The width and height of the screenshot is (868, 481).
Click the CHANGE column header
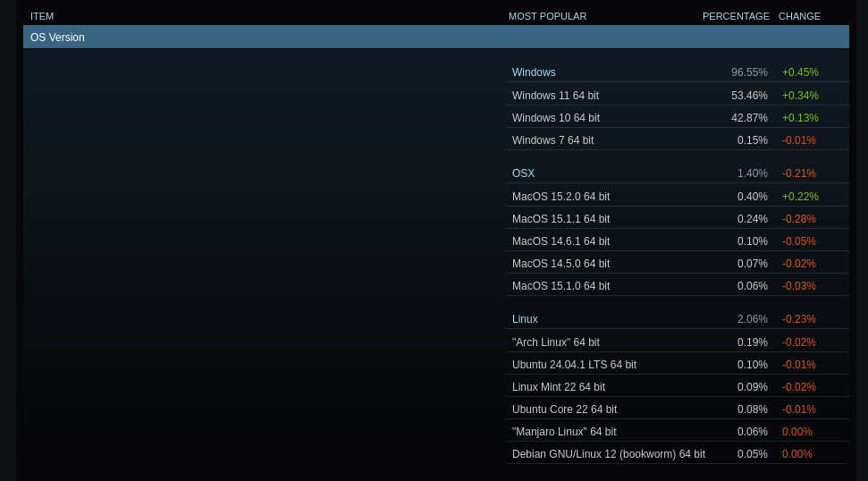coord(799,17)
